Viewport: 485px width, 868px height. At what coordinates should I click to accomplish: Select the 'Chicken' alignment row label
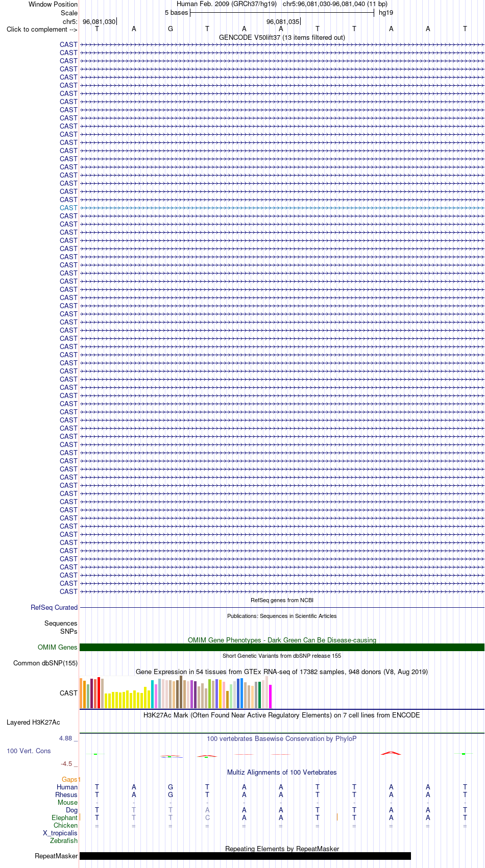coord(65,825)
